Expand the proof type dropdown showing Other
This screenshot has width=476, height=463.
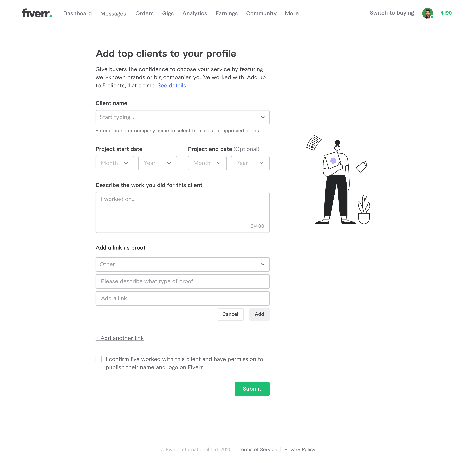tap(182, 264)
